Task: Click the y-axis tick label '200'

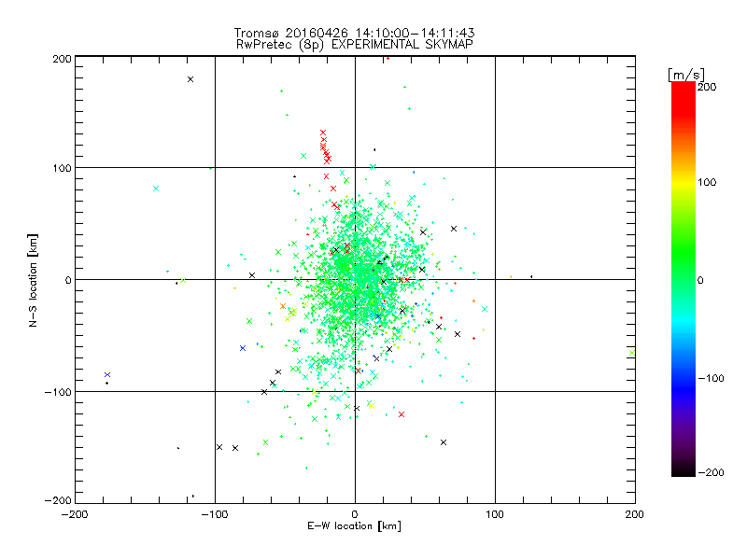Action: [62, 59]
